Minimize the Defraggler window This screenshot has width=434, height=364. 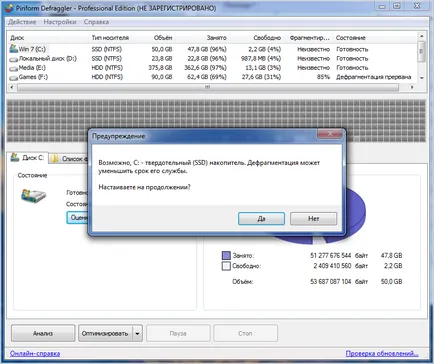pyautogui.click(x=382, y=6)
